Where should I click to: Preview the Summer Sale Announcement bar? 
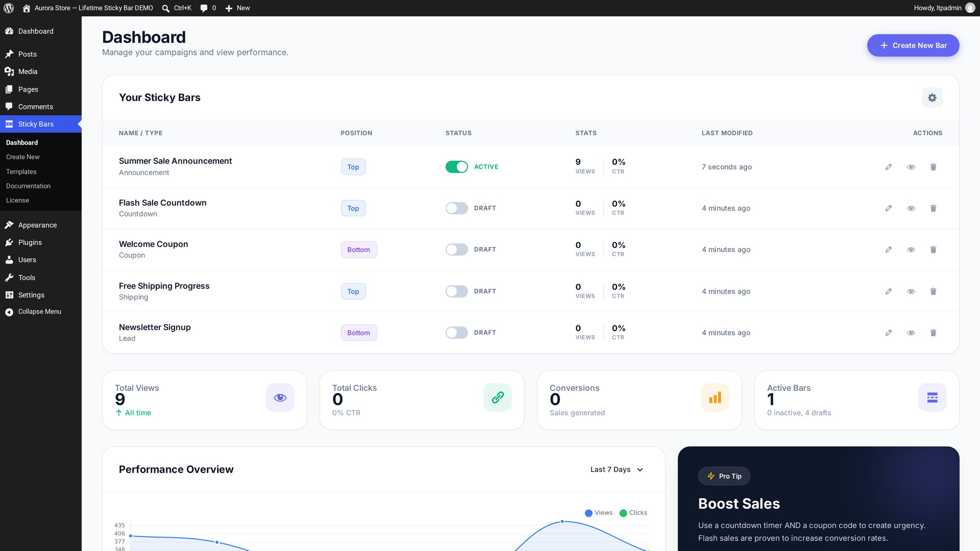pyautogui.click(x=911, y=167)
